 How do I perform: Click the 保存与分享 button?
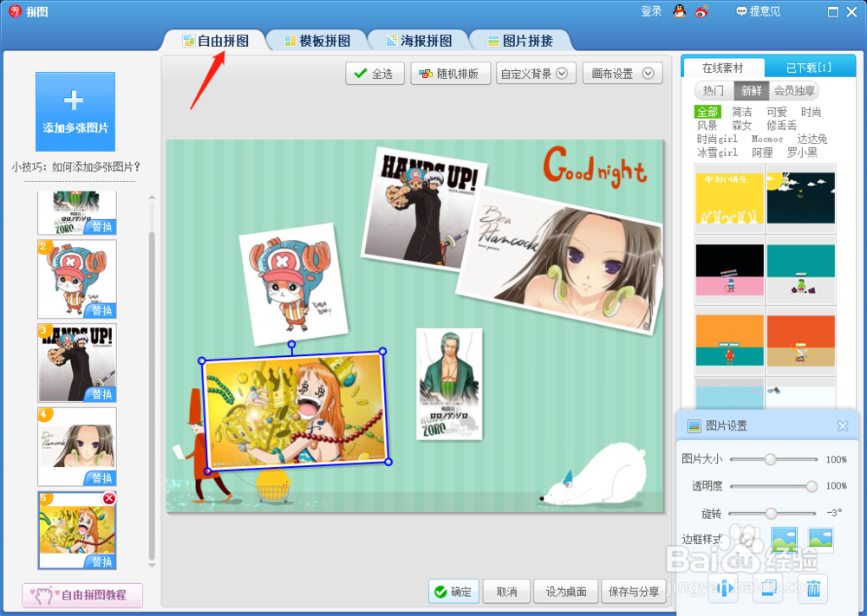634,592
